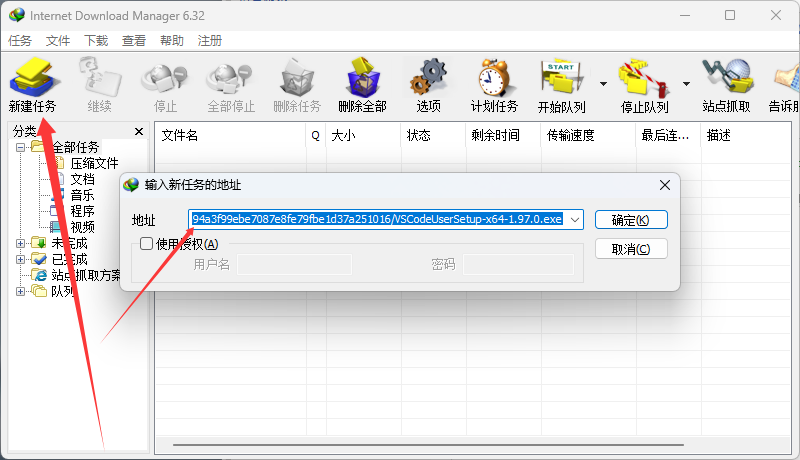Select 已完成 folder in tree
Screen dimensions: 800x460
(69, 259)
